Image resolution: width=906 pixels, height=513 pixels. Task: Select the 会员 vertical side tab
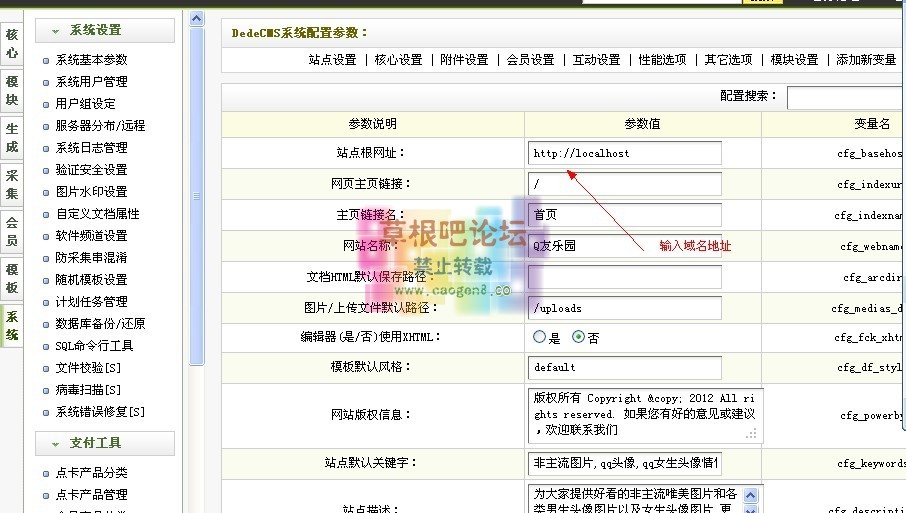12,232
